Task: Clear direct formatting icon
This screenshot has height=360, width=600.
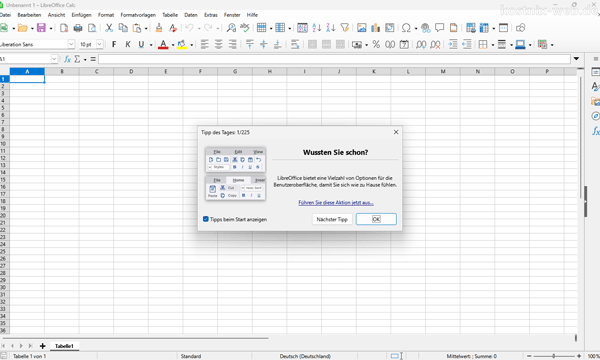Action: pos(173,28)
